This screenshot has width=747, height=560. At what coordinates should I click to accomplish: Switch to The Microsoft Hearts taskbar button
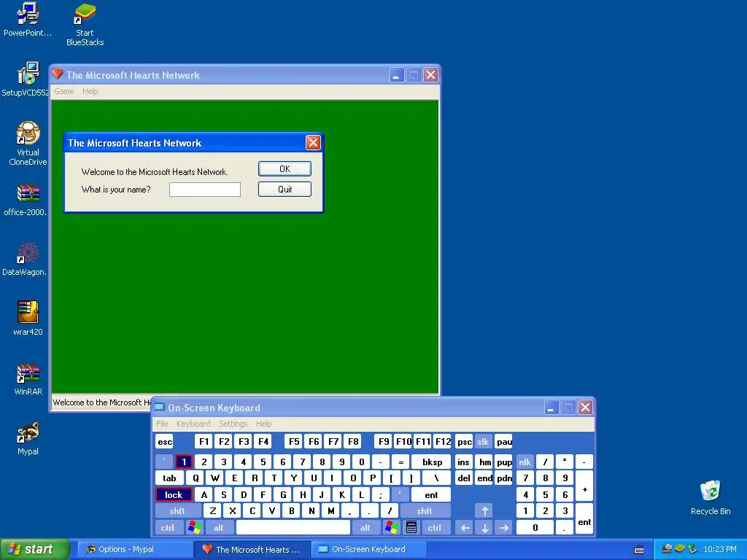[x=252, y=550]
